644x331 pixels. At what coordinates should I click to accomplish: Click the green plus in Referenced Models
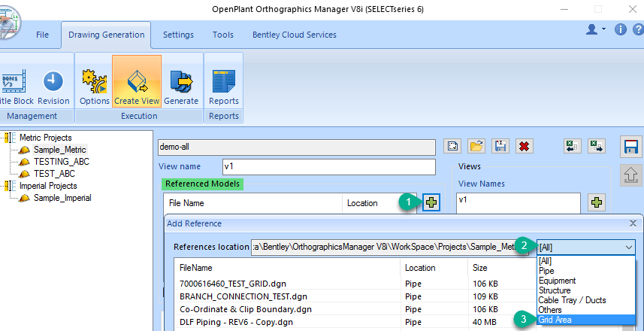point(431,202)
